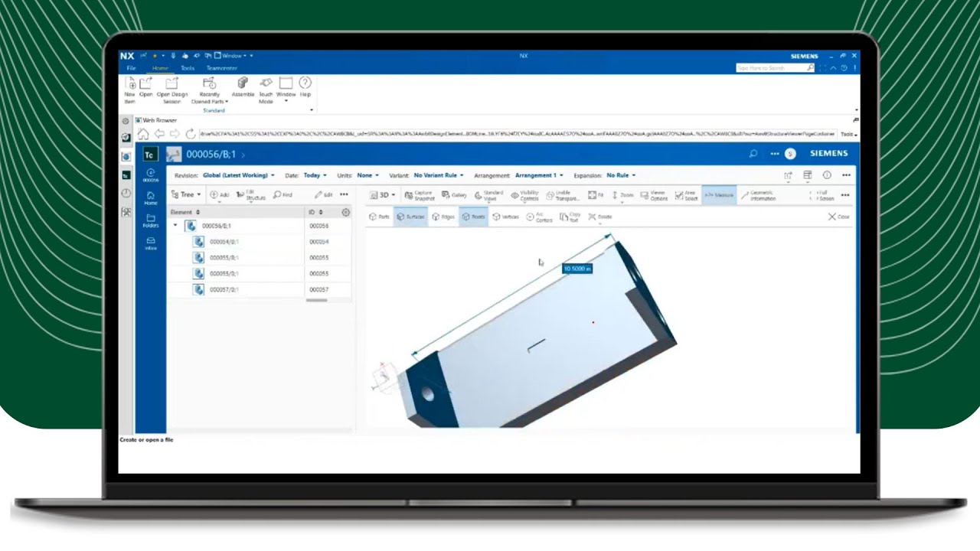980x551 pixels.
Task: Open the File menu
Action: click(x=132, y=68)
